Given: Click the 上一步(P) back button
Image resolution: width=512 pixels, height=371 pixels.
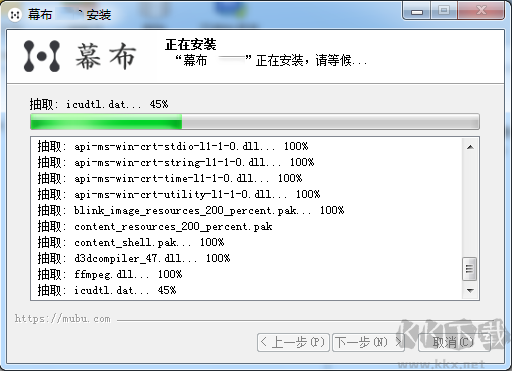Looking at the screenshot, I should [293, 342].
